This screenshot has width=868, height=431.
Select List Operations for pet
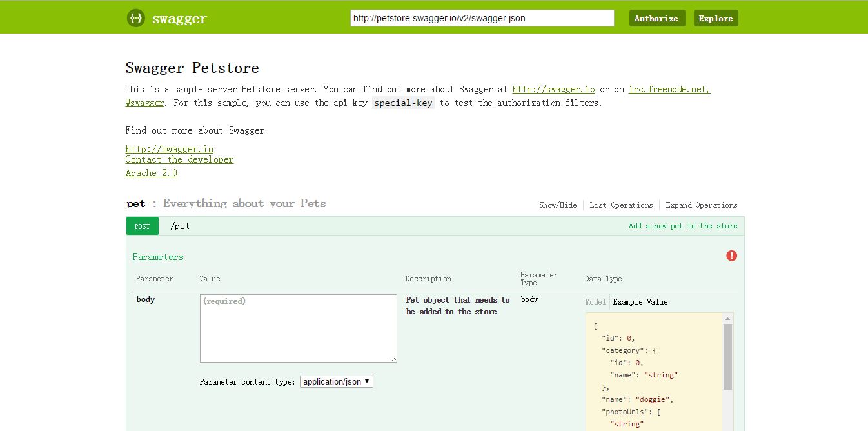[x=621, y=205]
